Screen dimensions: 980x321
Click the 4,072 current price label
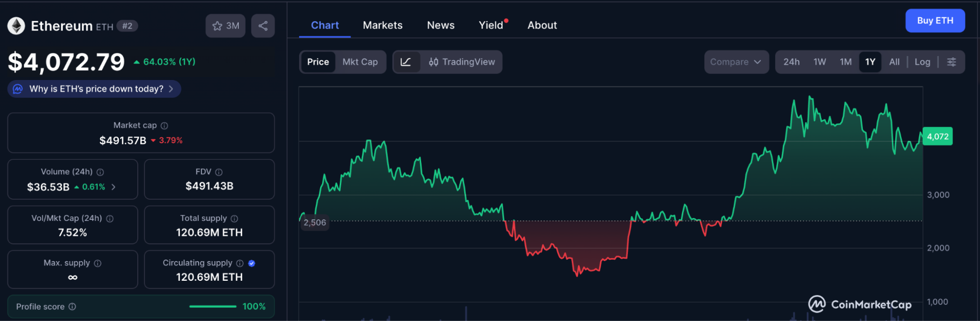[937, 136]
